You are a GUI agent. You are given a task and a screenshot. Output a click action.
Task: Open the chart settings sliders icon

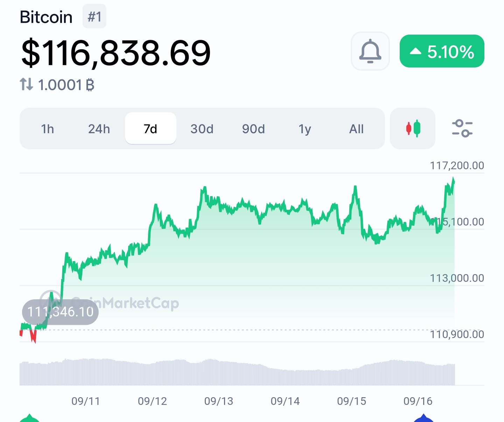tap(462, 129)
